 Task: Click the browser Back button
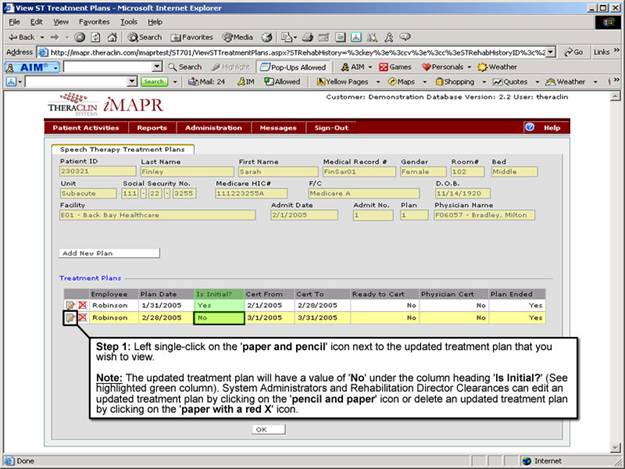click(22, 37)
